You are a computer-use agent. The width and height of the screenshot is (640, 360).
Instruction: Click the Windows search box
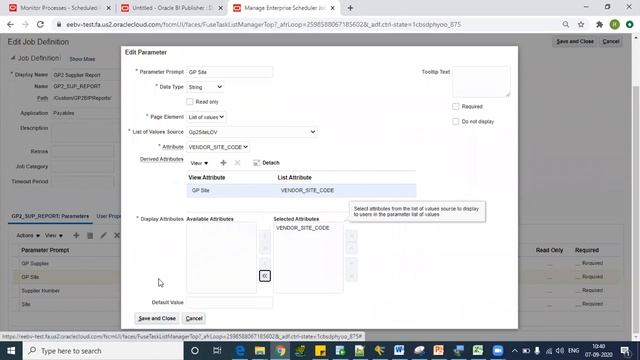point(103,351)
